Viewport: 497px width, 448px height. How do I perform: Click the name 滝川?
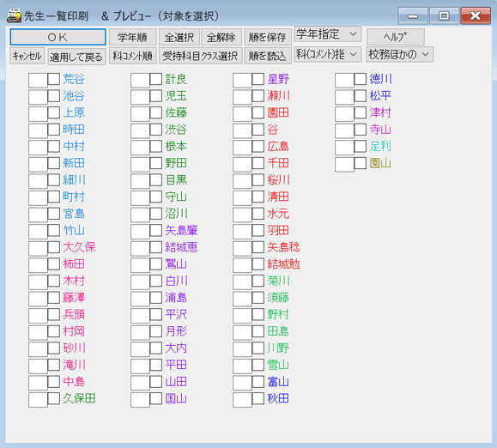click(74, 365)
